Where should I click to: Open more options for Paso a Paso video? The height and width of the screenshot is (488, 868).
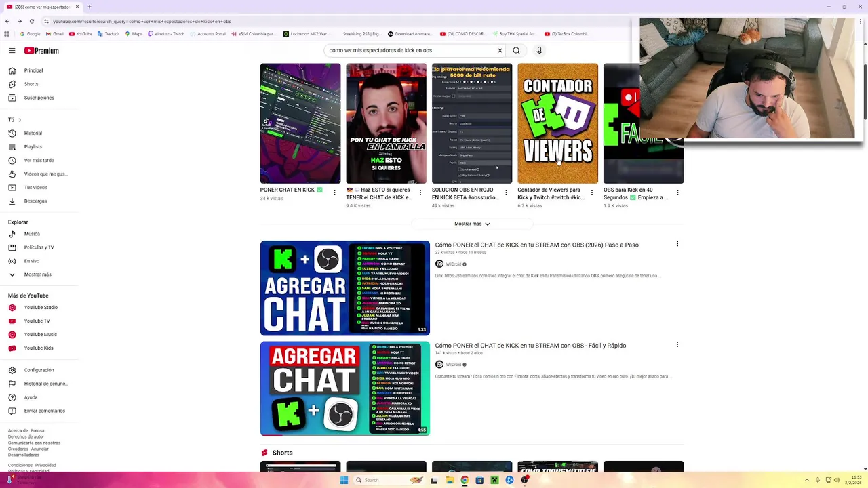677,244
